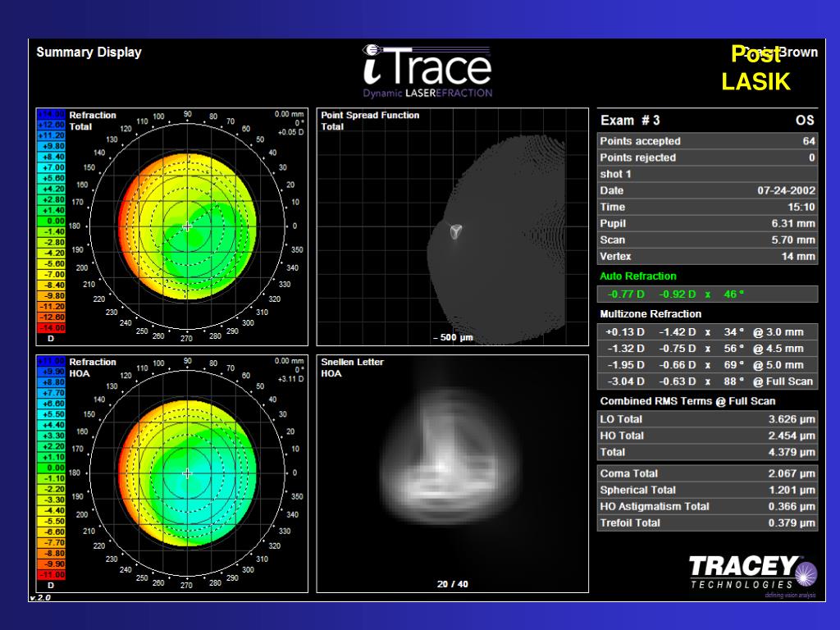
Task: Open the Snellen Letter HOA panel
Action: click(x=453, y=473)
